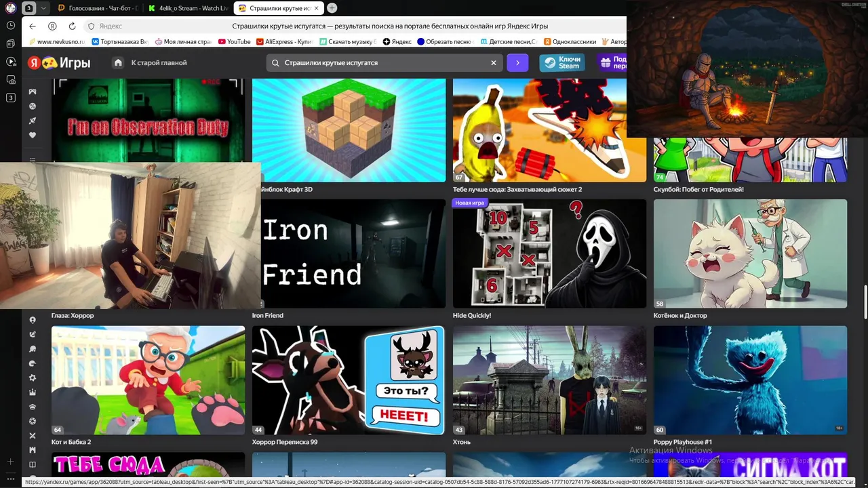Open the Тортыназаказ Вк bookmark

119,41
